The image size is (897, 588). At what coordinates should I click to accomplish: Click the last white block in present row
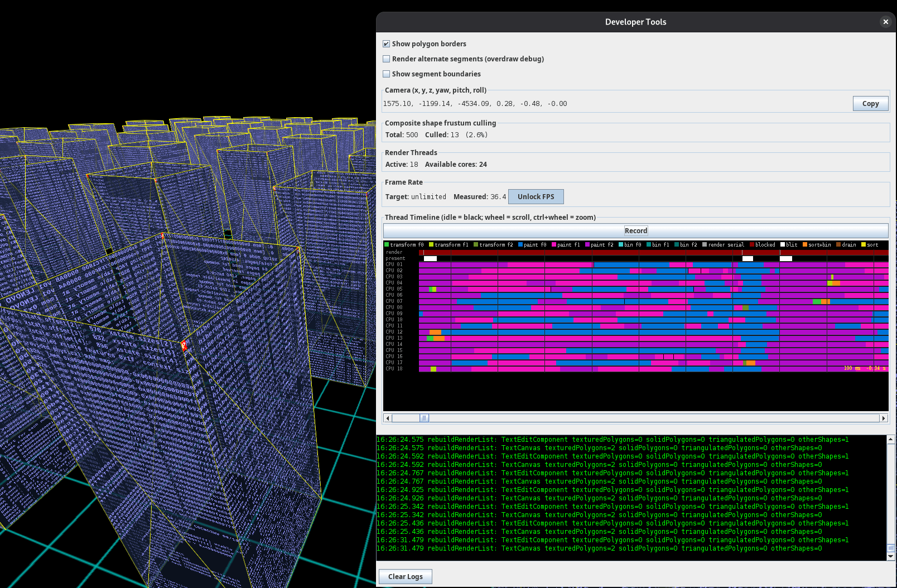tap(786, 258)
